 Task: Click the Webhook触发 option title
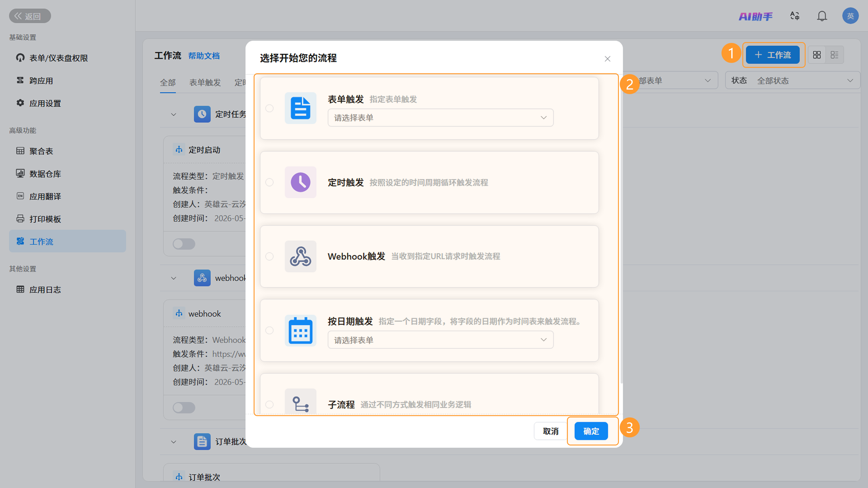coord(356,256)
